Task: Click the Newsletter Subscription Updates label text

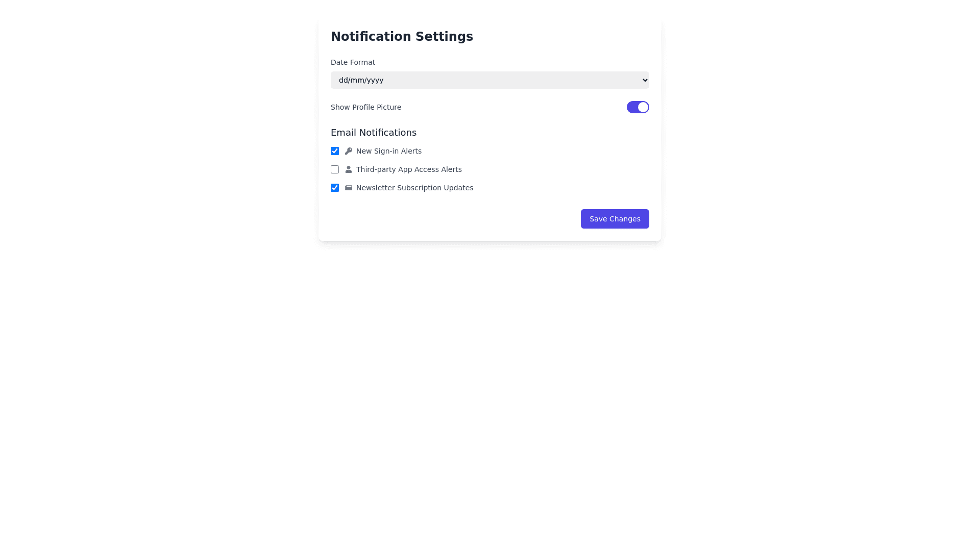Action: (x=414, y=188)
